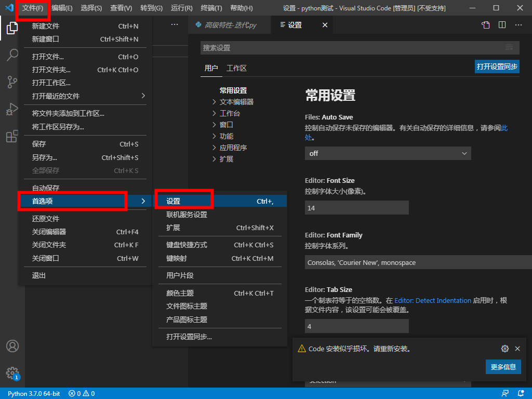Screen dimensions: 532x399
Task: Choose 打开文件夹... in the File menu
Action: [85, 70]
